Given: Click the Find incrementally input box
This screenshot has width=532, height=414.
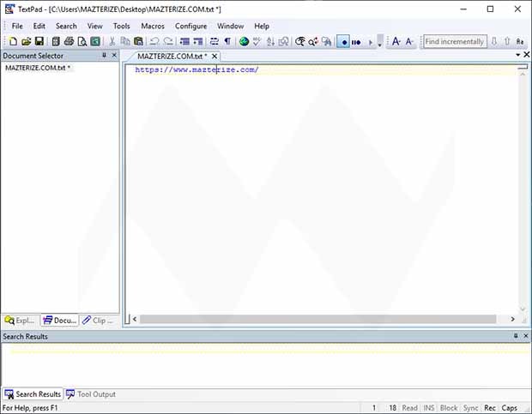Looking at the screenshot, I should pyautogui.click(x=455, y=41).
